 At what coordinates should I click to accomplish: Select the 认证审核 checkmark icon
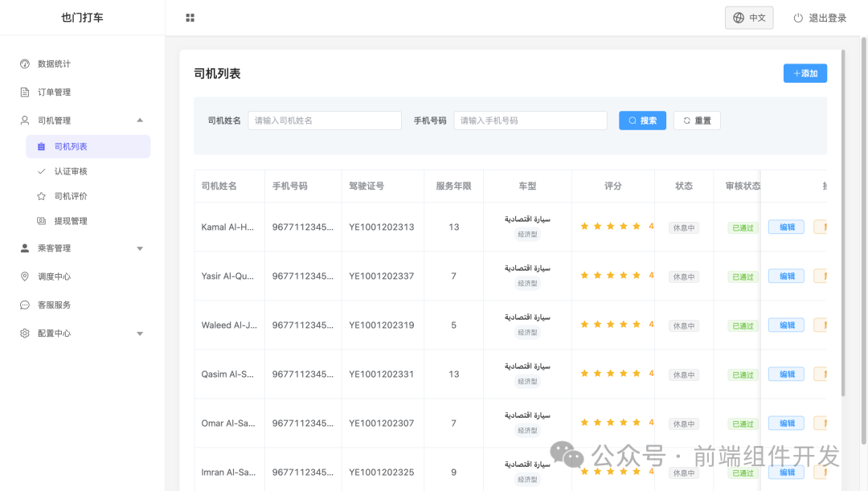(x=39, y=170)
